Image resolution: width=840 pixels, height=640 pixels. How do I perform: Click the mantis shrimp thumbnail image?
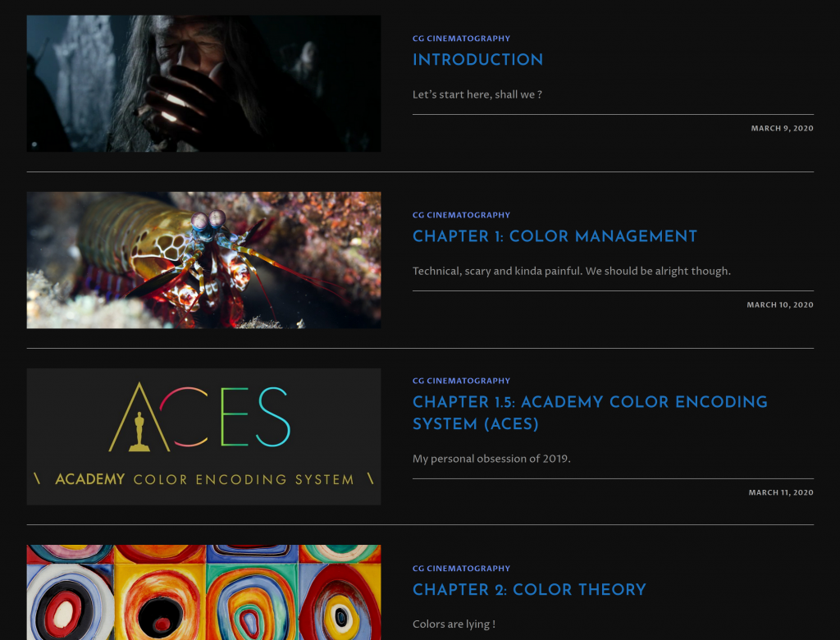click(203, 260)
